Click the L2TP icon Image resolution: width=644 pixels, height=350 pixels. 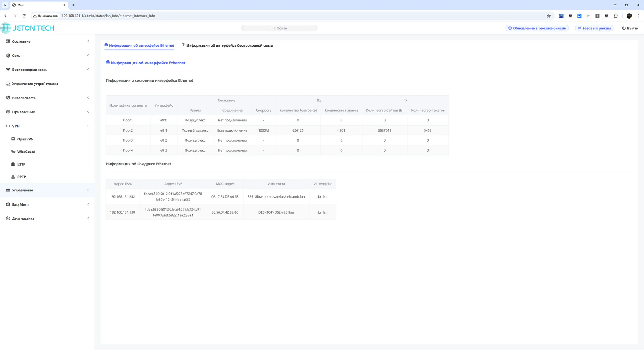pos(13,164)
